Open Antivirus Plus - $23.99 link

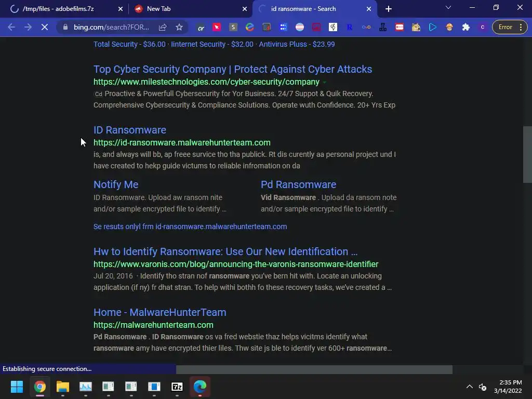point(297,44)
